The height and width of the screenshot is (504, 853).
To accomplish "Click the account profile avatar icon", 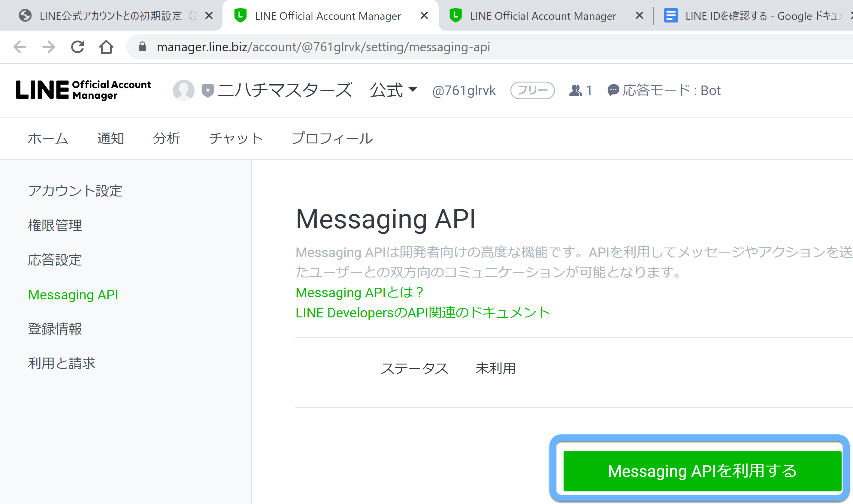I will pyautogui.click(x=183, y=90).
